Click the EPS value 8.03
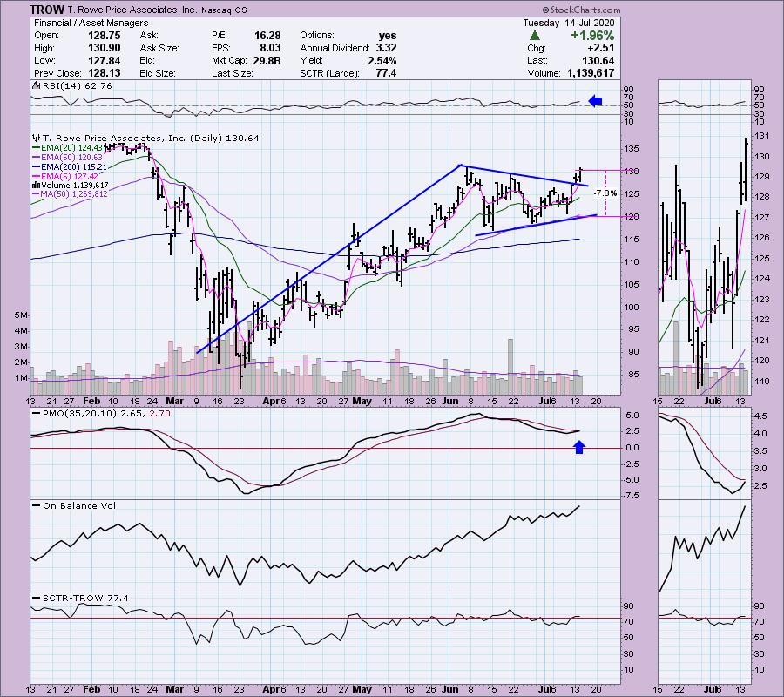Viewport: 784px width, 697px height. 271,48
